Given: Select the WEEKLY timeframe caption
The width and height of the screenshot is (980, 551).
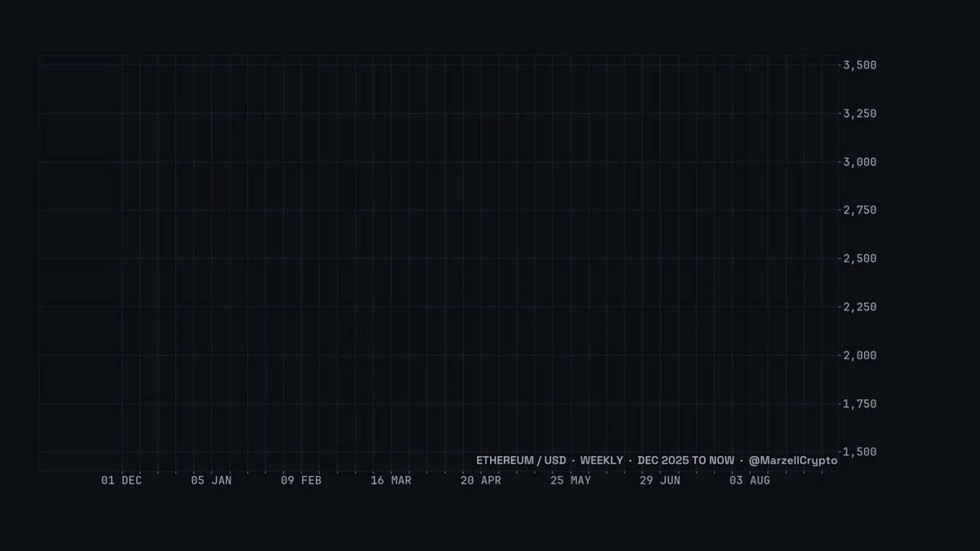Looking at the screenshot, I should [602, 460].
